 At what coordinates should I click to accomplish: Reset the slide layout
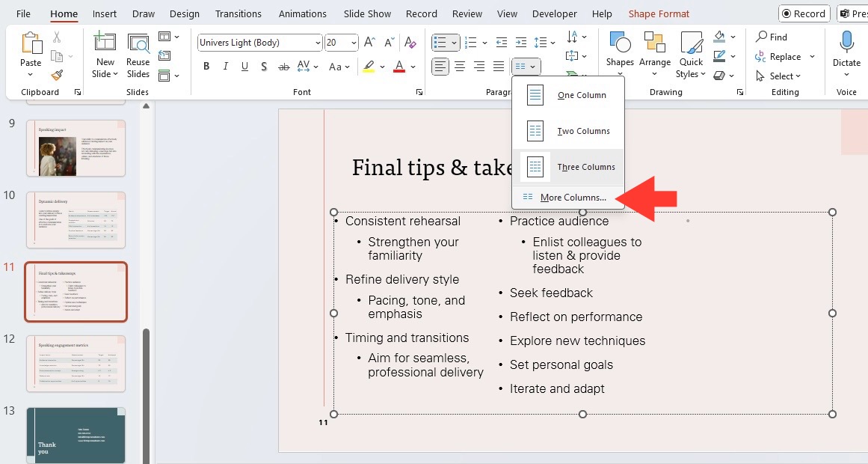click(164, 55)
